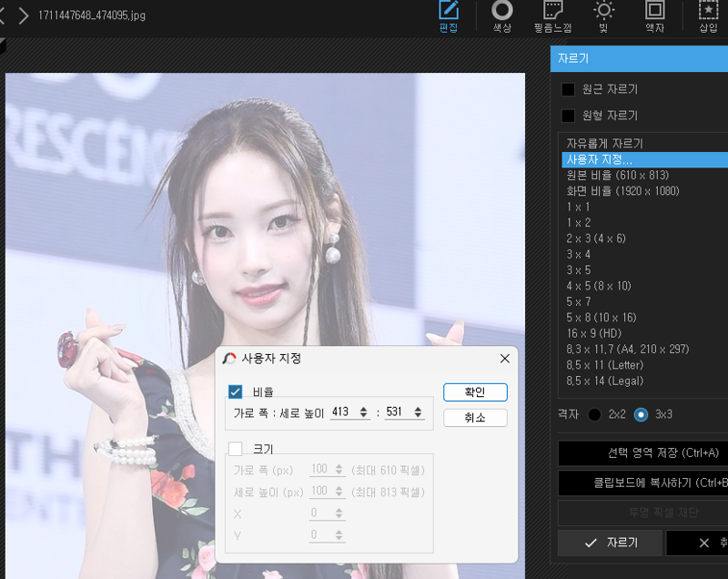Select the 8.3 x 11.7 (A4) ratio
Viewport: 728px width, 579px height.
coord(645,349)
